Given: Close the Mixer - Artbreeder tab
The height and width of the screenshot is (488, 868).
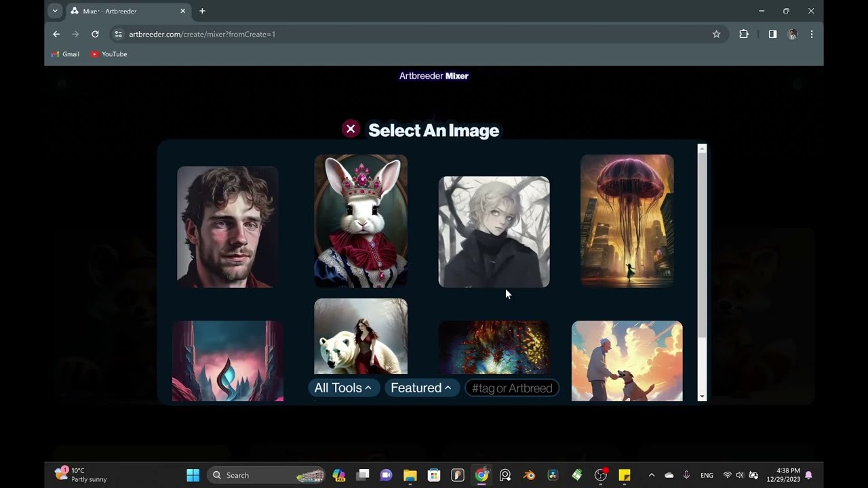Looking at the screenshot, I should point(183,11).
